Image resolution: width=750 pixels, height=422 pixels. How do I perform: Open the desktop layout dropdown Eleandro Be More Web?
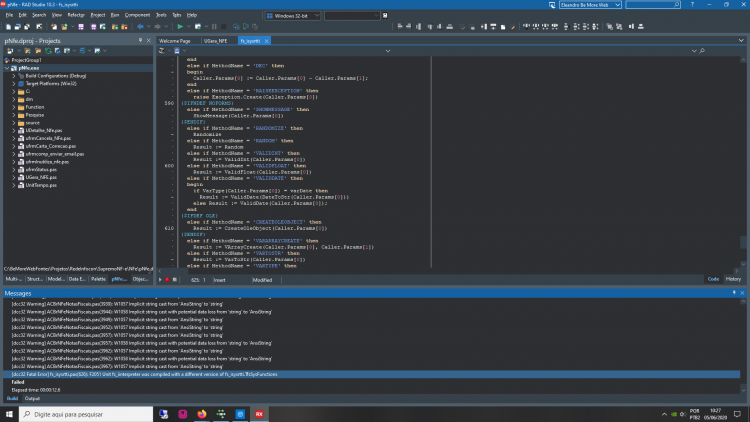tap(590, 5)
